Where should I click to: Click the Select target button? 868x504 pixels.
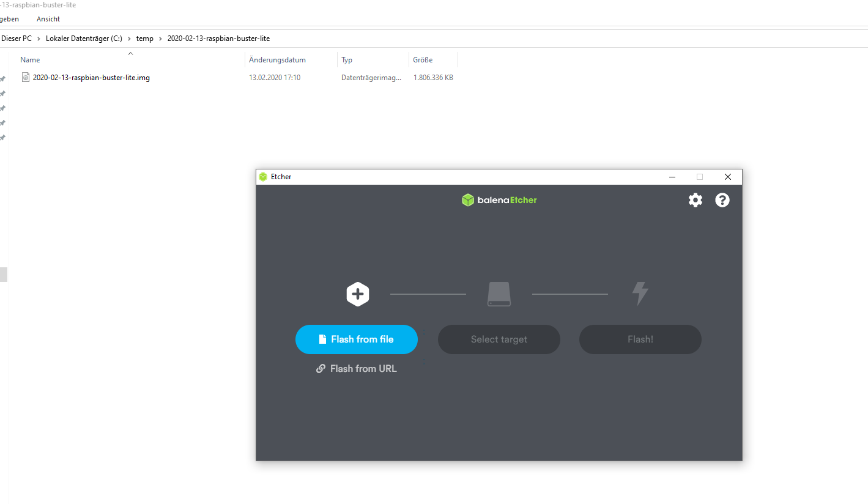tap(499, 339)
